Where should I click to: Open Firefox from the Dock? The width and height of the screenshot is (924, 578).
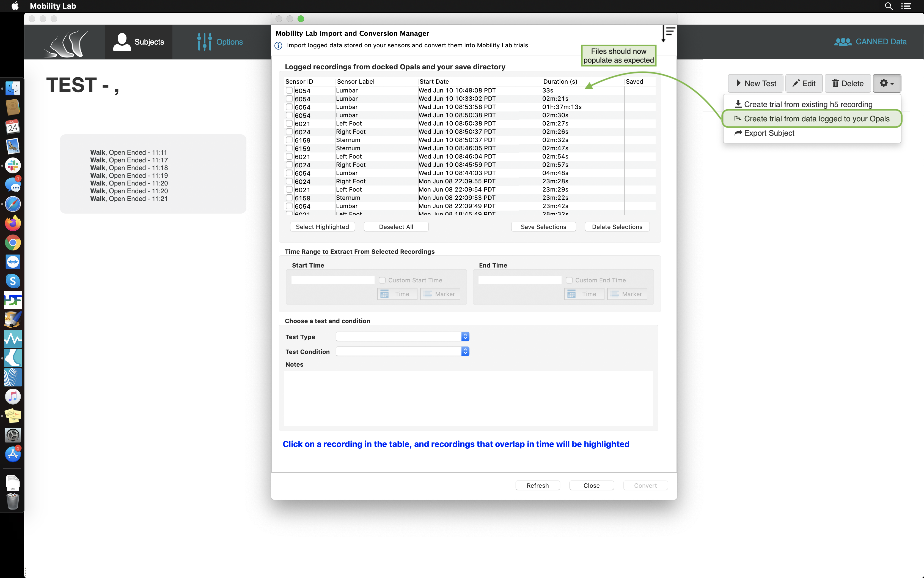(x=13, y=223)
